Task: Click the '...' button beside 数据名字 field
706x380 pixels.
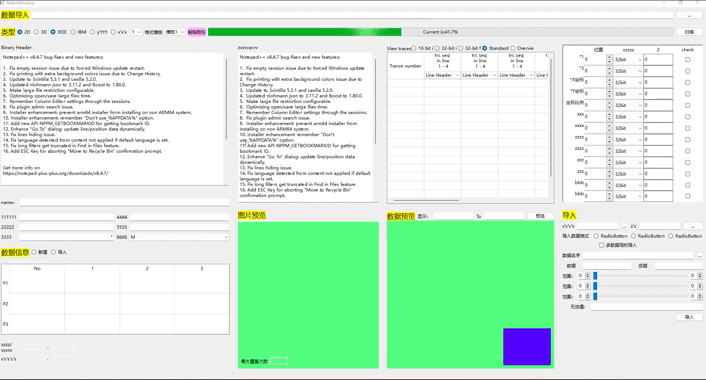Action: pos(699,255)
